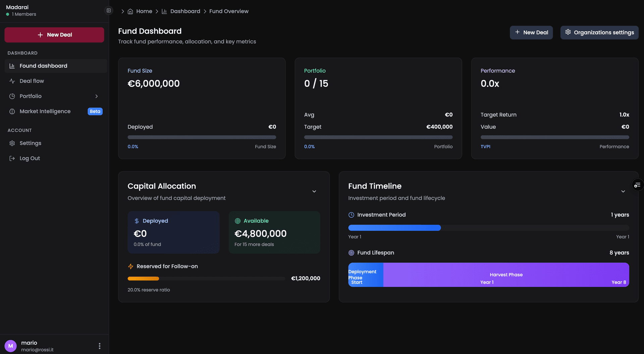The height and width of the screenshot is (354, 644).
Task: Click the Home icon in the breadcrumb
Action: (x=130, y=11)
